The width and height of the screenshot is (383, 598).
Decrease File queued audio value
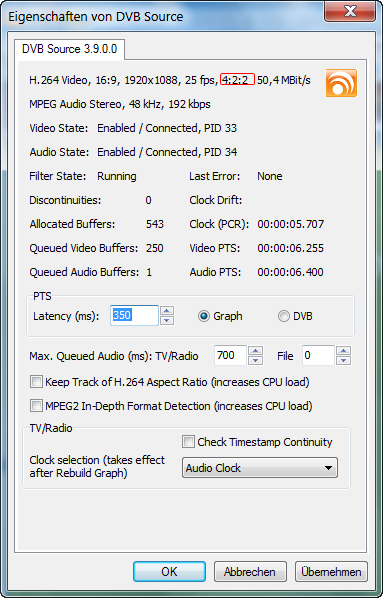coord(344,360)
